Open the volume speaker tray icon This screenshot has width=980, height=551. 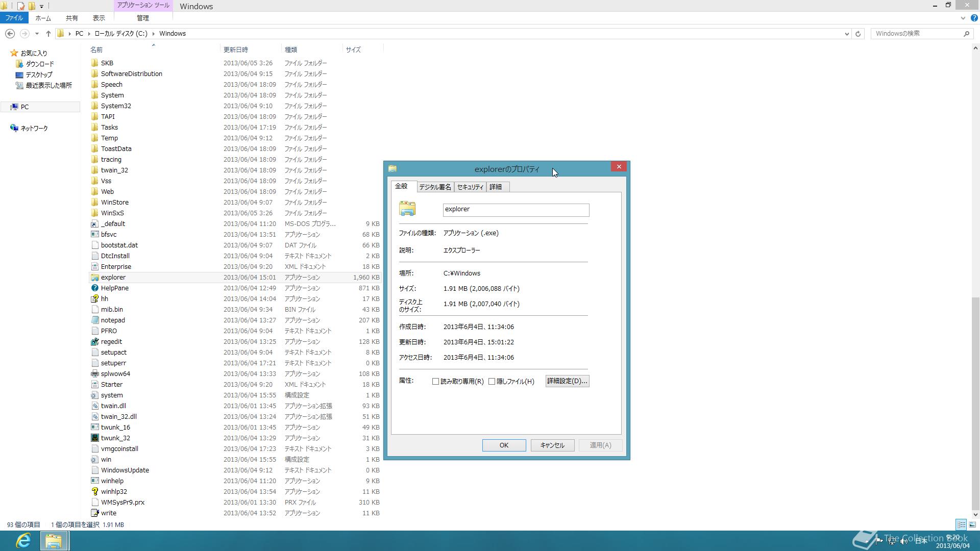tap(904, 541)
